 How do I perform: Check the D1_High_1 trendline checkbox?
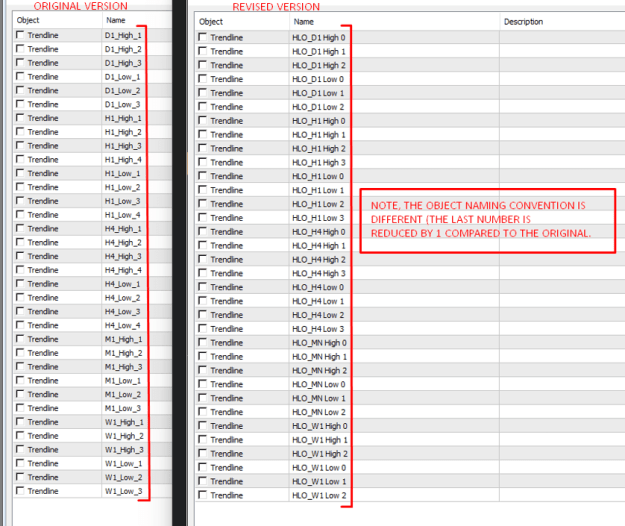coord(20,35)
